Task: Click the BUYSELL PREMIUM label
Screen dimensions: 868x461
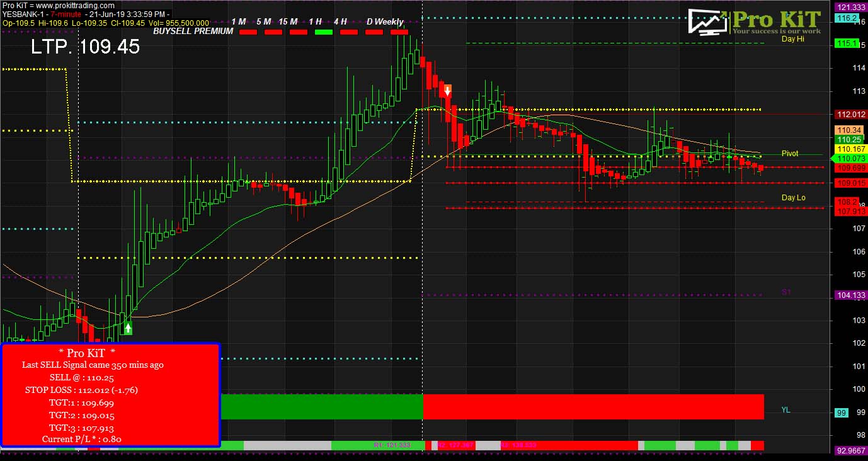Action: pyautogui.click(x=193, y=30)
